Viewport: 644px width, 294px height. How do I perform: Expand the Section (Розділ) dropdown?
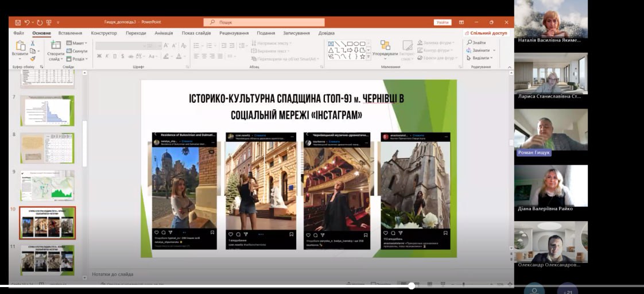click(78, 59)
